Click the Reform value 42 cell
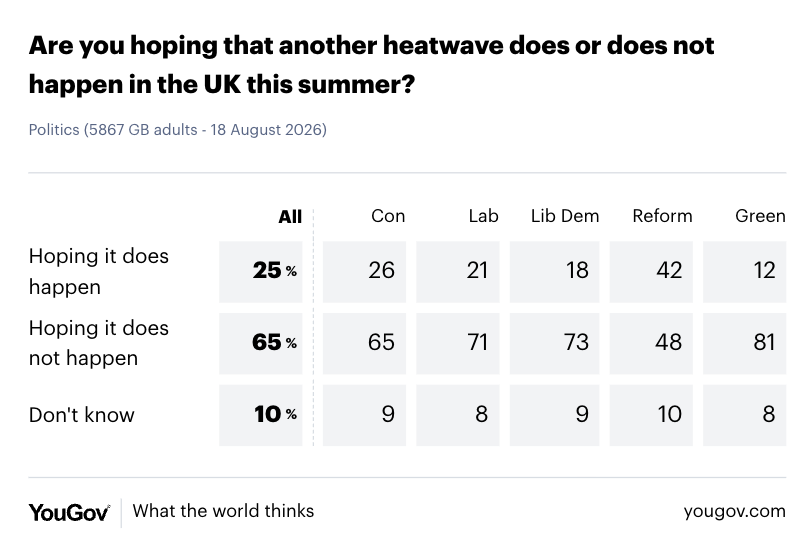This screenshot has width=812, height=555. 651,271
